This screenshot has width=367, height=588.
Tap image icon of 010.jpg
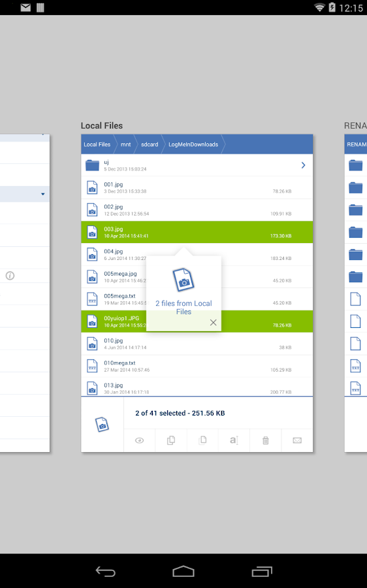click(x=92, y=344)
